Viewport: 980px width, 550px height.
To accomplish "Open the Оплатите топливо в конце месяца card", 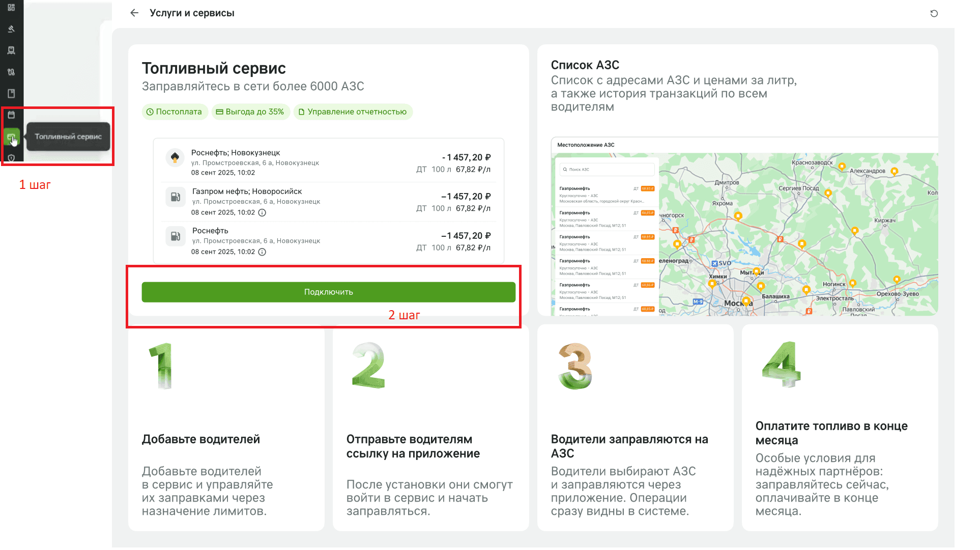I will point(840,428).
